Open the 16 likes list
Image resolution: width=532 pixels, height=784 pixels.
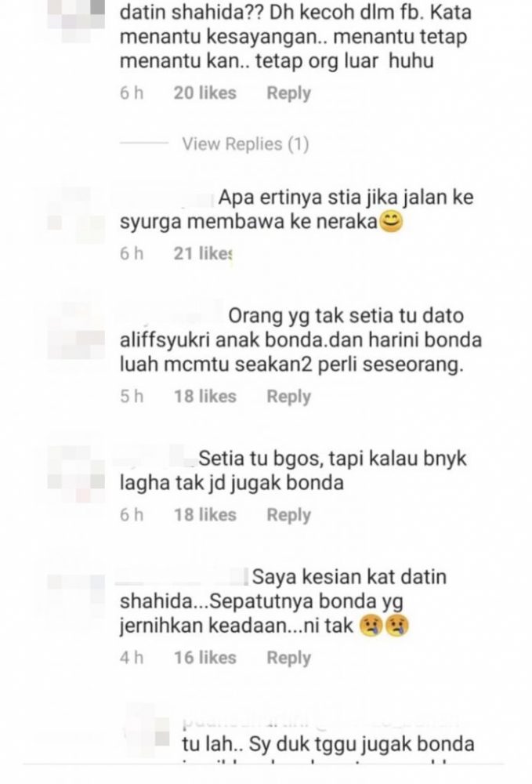pyautogui.click(x=204, y=658)
